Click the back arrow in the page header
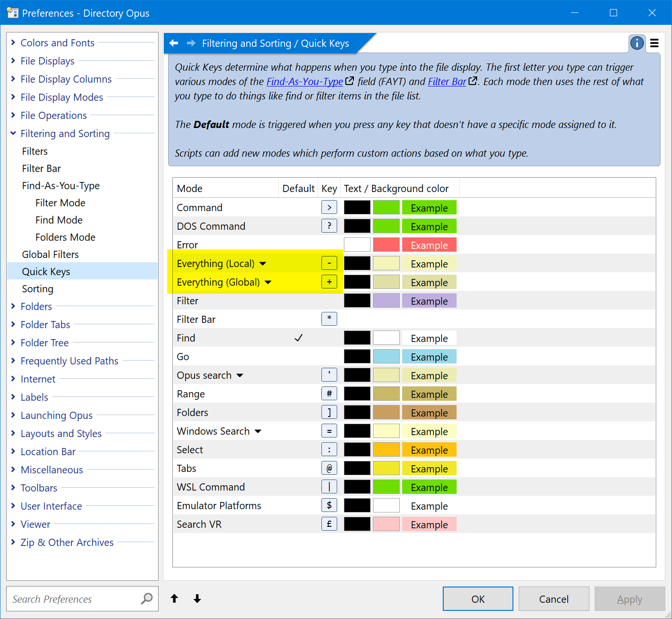 pyautogui.click(x=174, y=43)
